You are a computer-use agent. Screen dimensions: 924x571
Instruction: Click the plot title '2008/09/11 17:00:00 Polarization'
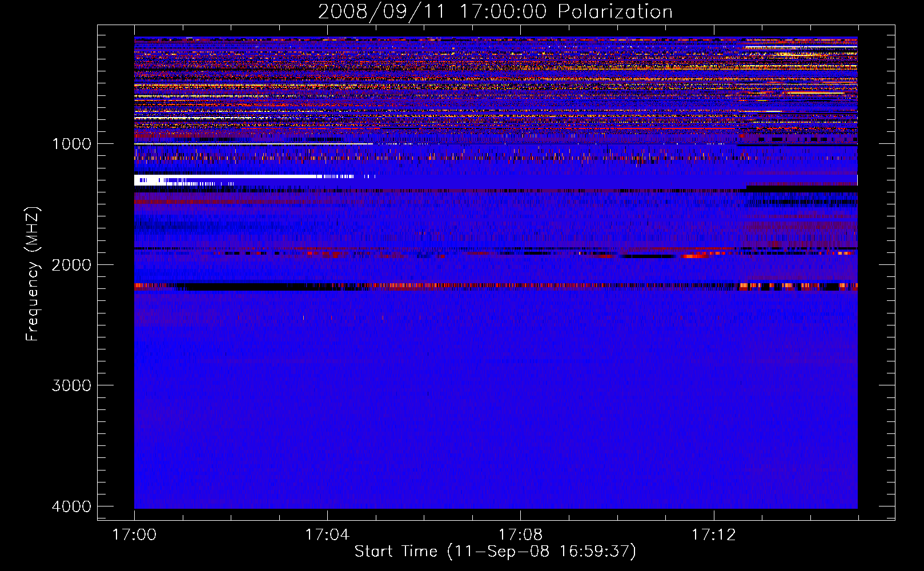tap(495, 11)
